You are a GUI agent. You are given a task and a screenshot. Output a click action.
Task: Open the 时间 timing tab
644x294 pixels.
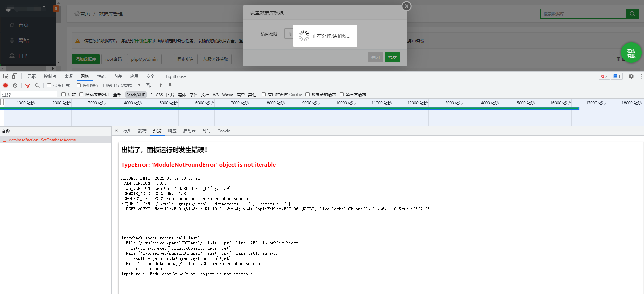[x=206, y=131]
